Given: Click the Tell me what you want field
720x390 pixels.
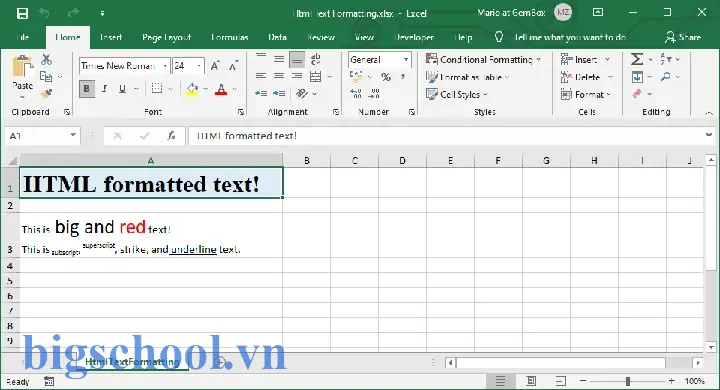Looking at the screenshot, I should tap(569, 37).
